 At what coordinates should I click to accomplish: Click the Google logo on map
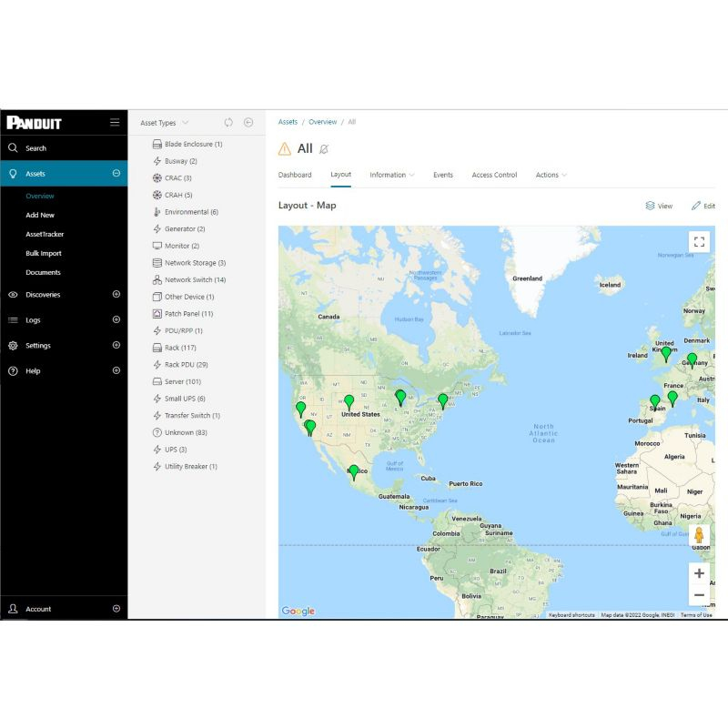[x=298, y=611]
